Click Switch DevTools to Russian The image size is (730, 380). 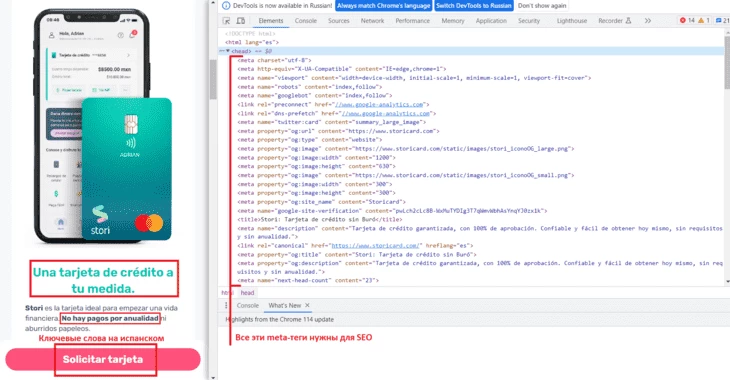click(474, 6)
